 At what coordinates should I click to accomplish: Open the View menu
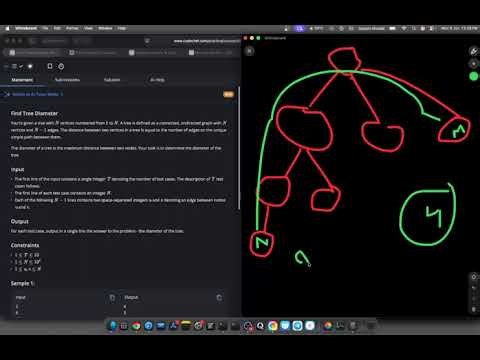pyautogui.click(x=88, y=29)
